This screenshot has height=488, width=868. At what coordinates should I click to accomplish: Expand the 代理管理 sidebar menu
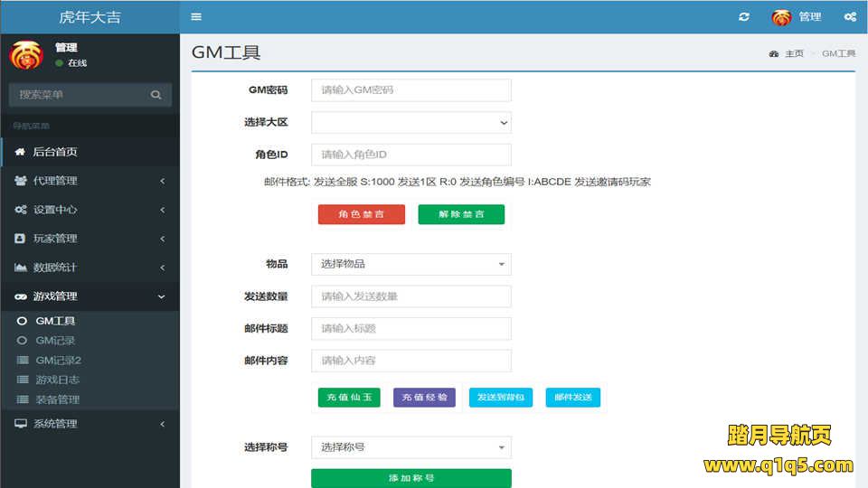click(90, 181)
